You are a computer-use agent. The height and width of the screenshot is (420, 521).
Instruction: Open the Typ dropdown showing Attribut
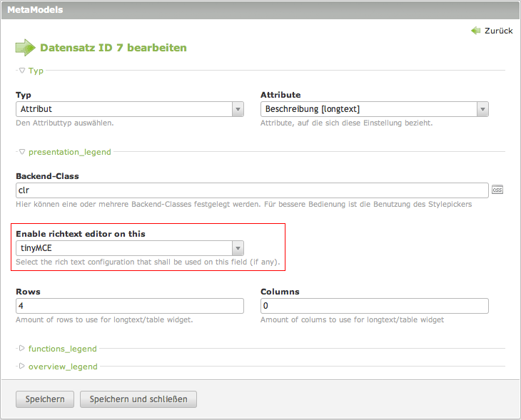coord(130,109)
